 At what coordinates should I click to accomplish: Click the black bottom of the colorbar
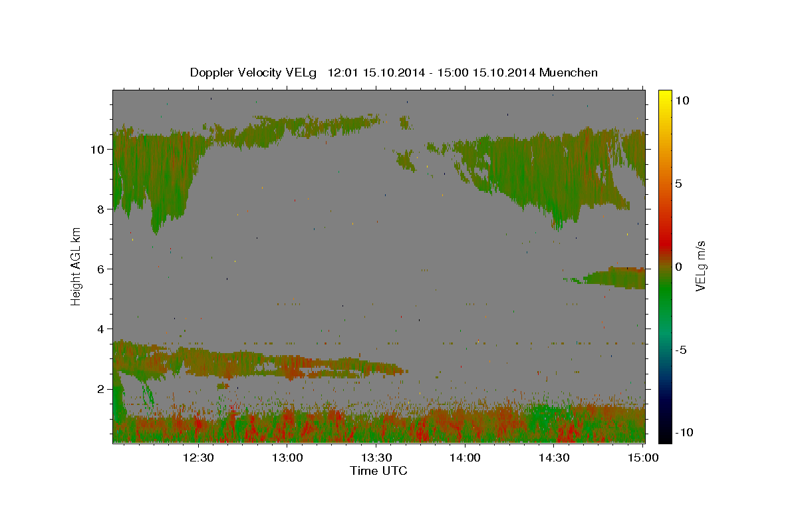point(665,436)
